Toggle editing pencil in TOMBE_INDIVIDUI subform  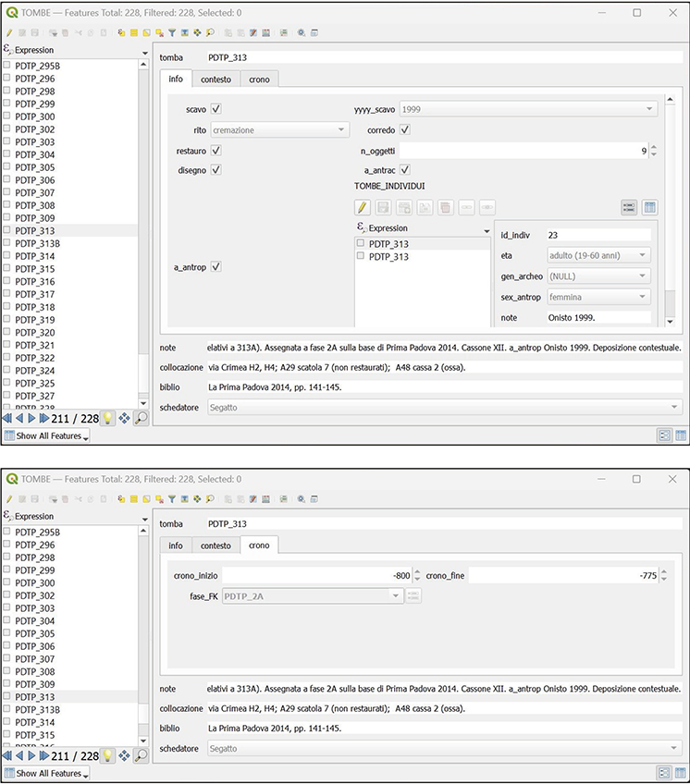point(363,208)
